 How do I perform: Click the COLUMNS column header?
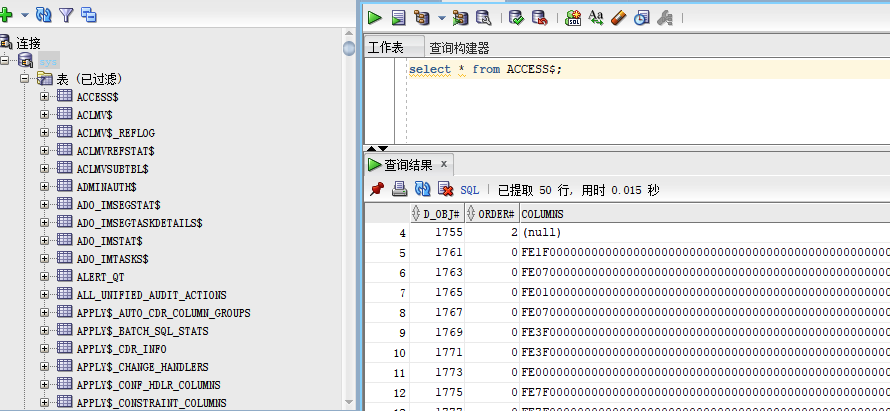[542, 214]
